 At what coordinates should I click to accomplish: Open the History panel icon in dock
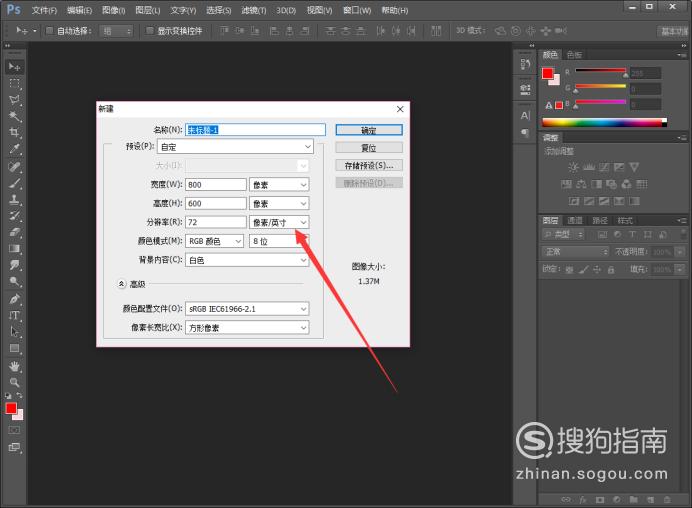525,64
